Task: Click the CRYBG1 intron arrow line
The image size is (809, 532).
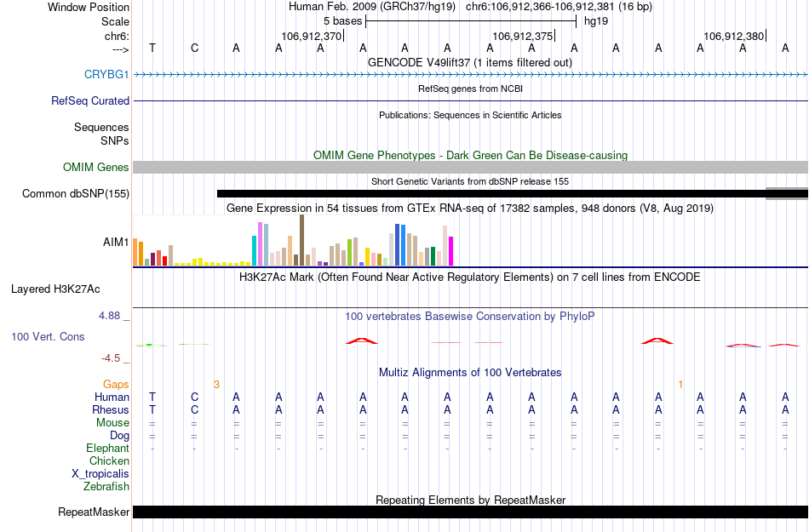Action: (x=470, y=75)
